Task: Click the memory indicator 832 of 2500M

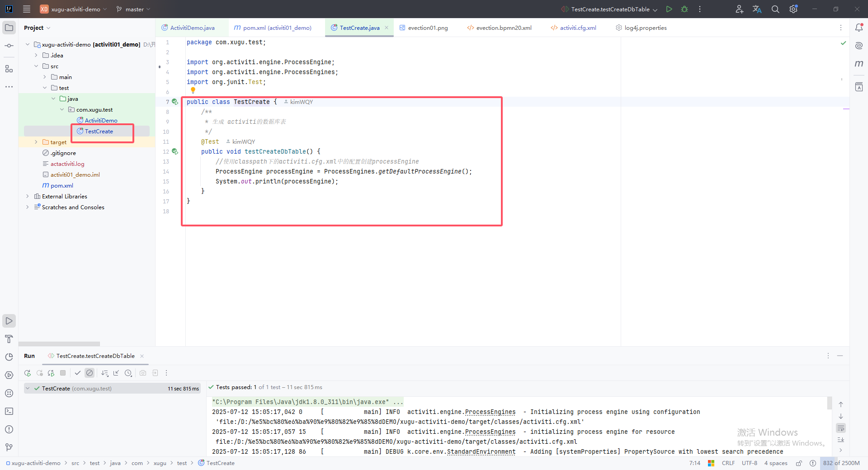Action: pyautogui.click(x=841, y=463)
